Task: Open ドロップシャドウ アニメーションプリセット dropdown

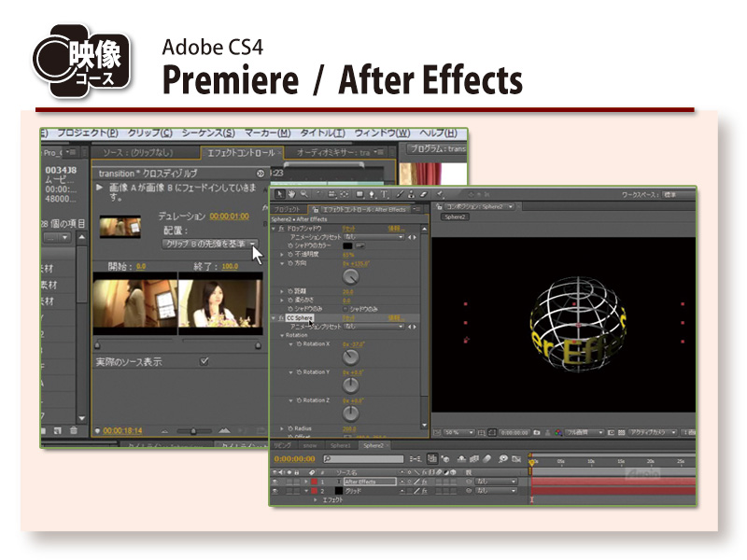Action: [x=374, y=237]
